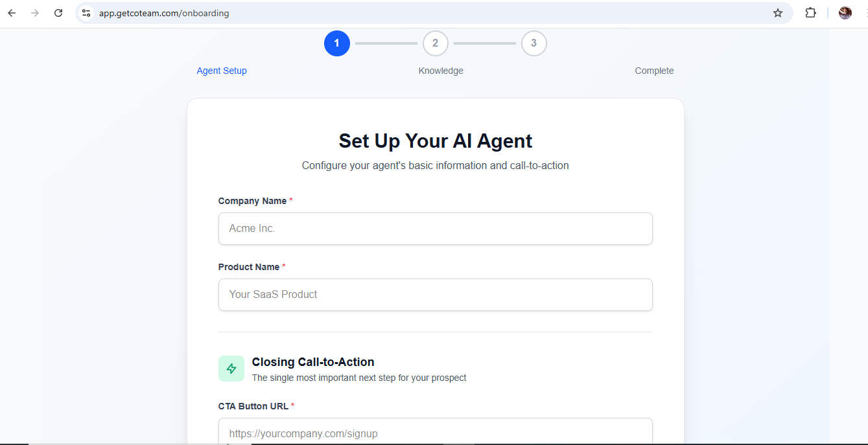Image resolution: width=868 pixels, height=445 pixels.
Task: Click the browser back arrow
Action: pos(12,13)
